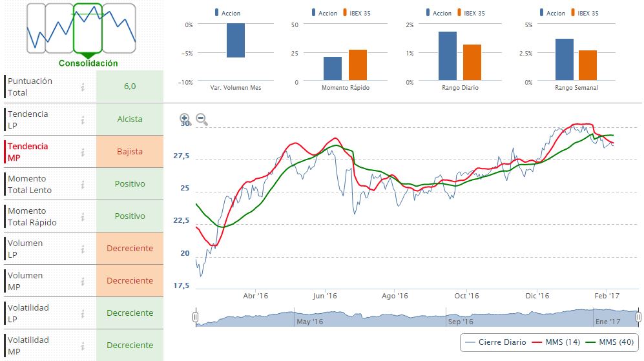This screenshot has height=361, width=644.
Task: Show info for Momento Total Rápido
Action: point(83,216)
